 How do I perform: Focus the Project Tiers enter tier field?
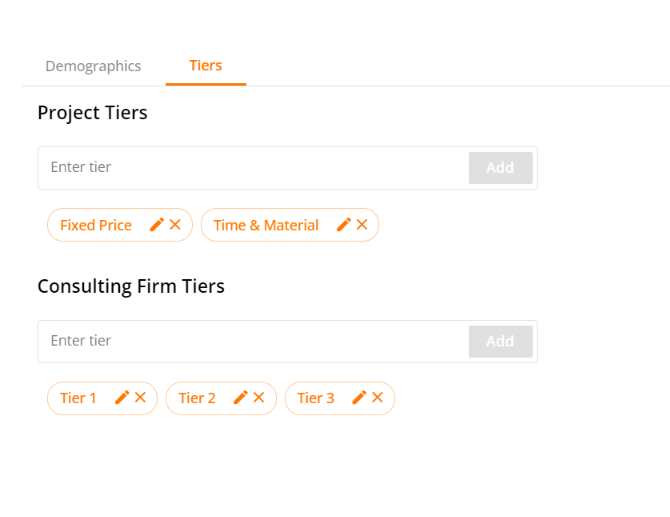point(253,167)
